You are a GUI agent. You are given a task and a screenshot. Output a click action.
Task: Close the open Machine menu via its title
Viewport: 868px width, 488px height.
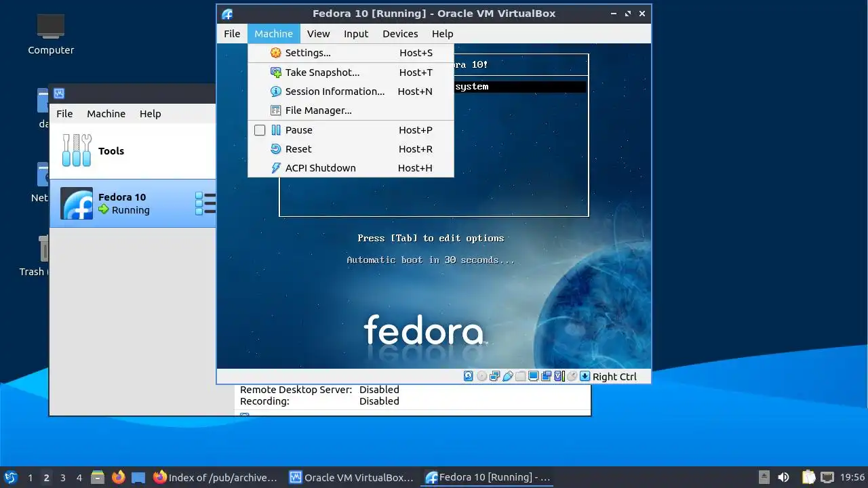coord(274,34)
